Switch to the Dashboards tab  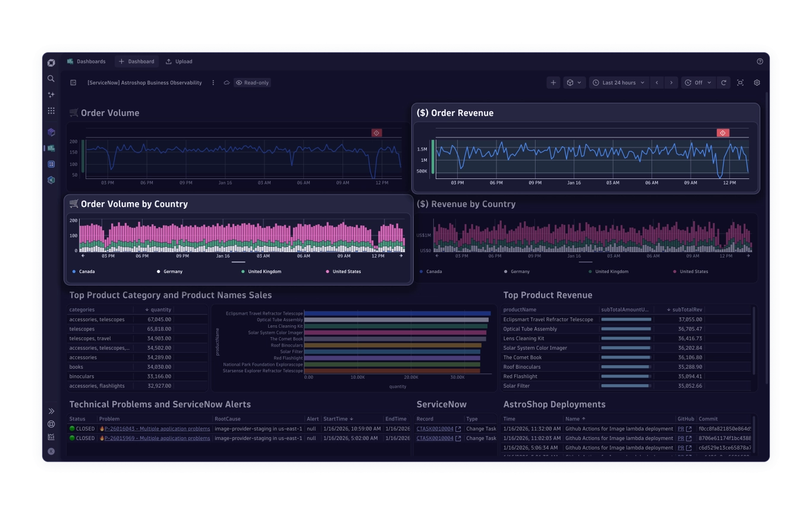[86, 61]
